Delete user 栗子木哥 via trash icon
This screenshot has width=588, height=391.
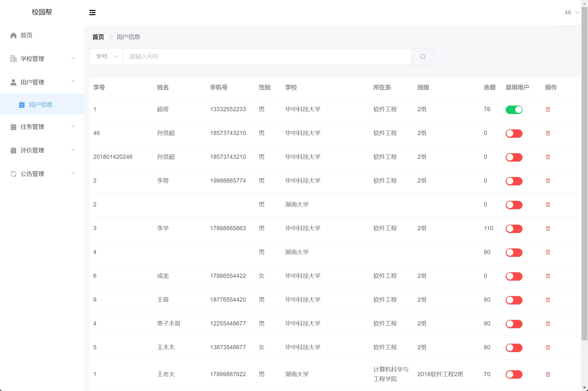pos(548,323)
